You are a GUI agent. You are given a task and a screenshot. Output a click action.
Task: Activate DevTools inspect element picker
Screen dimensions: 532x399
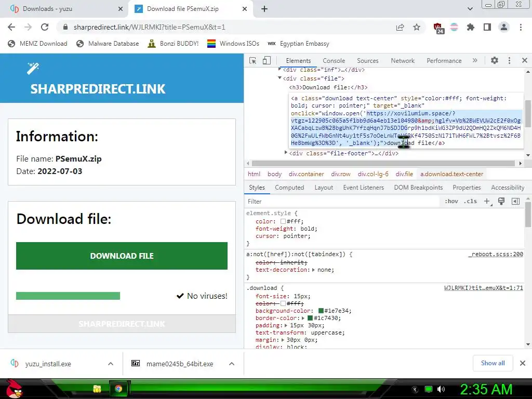252,60
